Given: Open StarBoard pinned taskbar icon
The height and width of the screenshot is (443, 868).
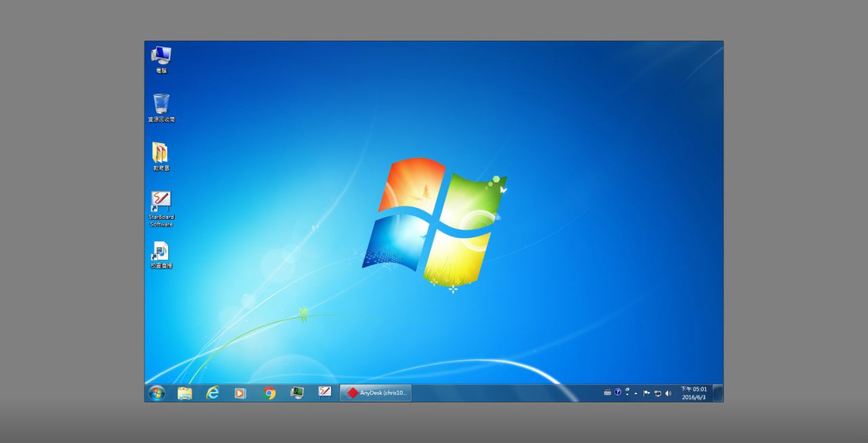Looking at the screenshot, I should 325,393.
